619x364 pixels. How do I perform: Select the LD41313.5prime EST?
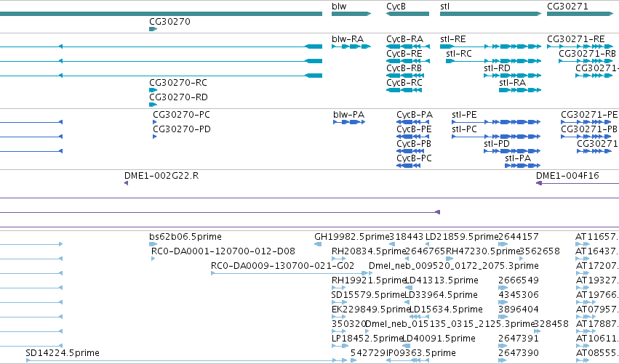point(409,288)
